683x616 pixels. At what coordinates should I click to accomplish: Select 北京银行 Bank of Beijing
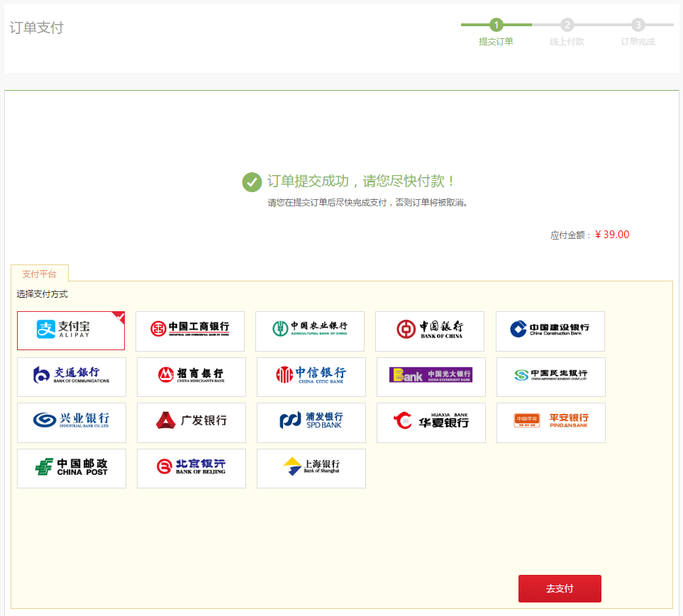pos(191,469)
